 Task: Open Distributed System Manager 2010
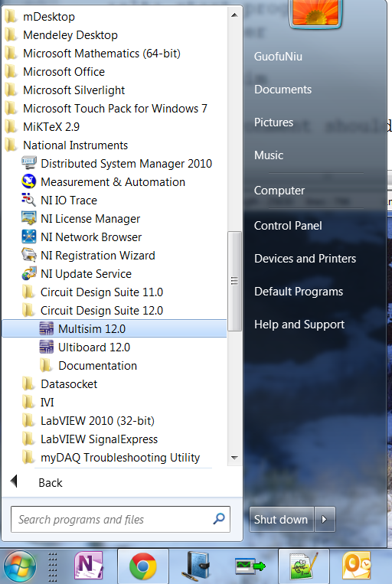[x=116, y=164]
